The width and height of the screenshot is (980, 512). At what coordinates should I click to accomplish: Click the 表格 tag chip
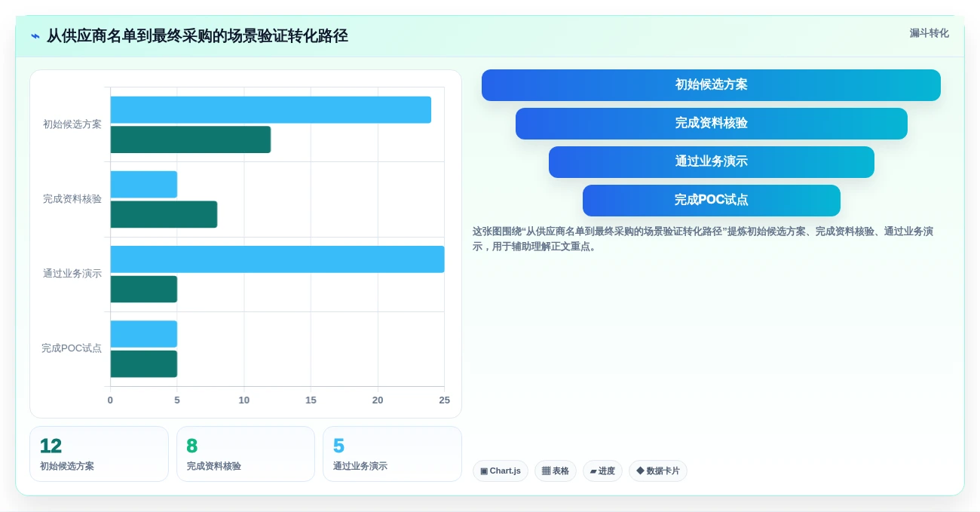point(556,471)
